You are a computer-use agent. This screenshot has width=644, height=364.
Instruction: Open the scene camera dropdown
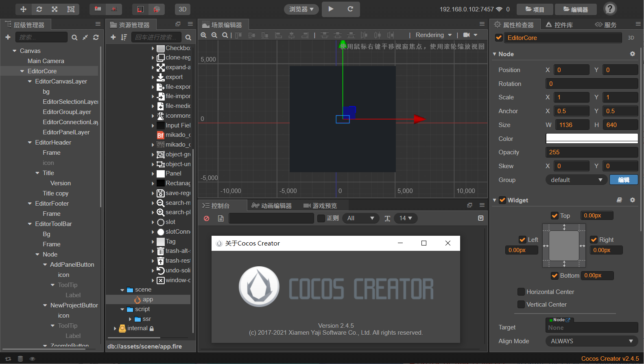point(470,35)
